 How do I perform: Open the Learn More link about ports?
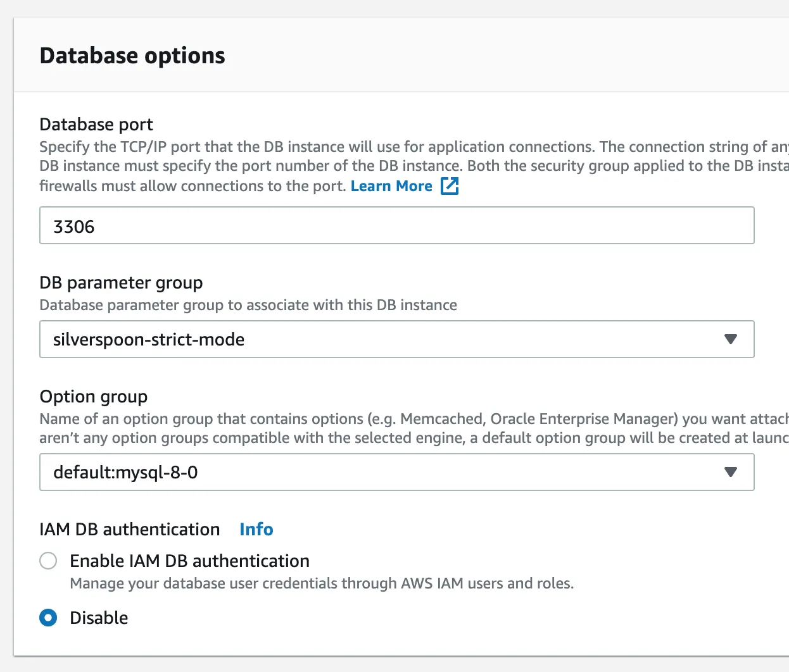click(391, 186)
